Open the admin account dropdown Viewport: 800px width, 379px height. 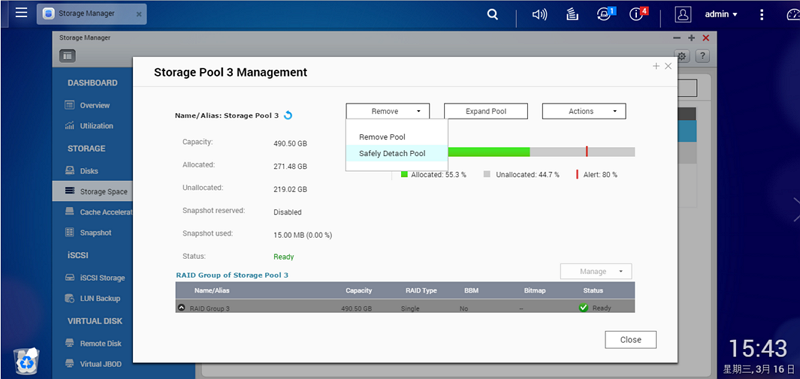pos(721,15)
